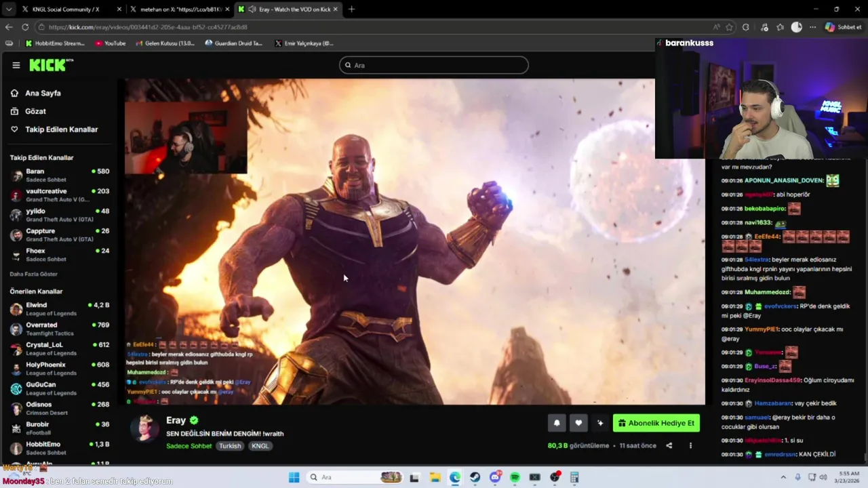The width and height of the screenshot is (868, 488).
Task: Open Calculator from the taskbar
Action: [574, 477]
